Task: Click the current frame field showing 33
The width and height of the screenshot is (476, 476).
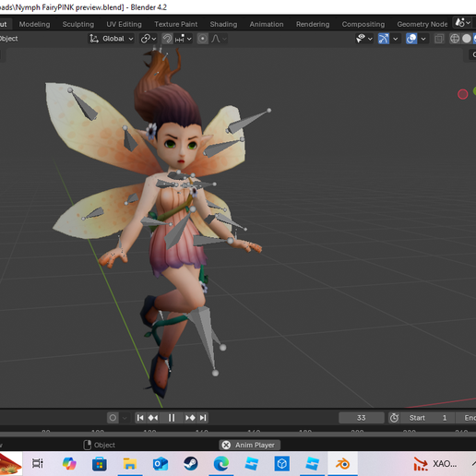Action: pos(362,418)
